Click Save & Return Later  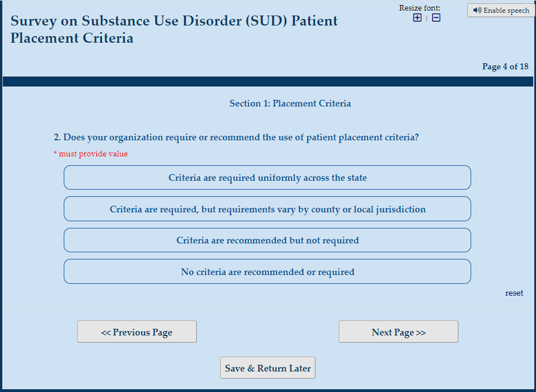point(267,368)
